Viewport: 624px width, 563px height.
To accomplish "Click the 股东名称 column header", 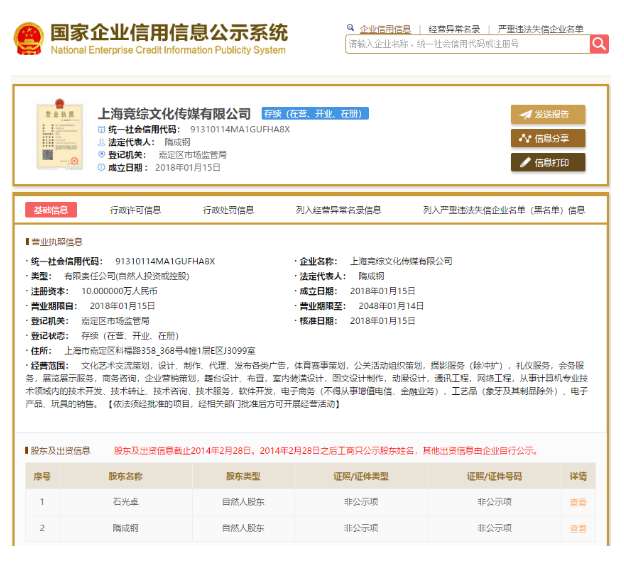I will coord(126,476).
